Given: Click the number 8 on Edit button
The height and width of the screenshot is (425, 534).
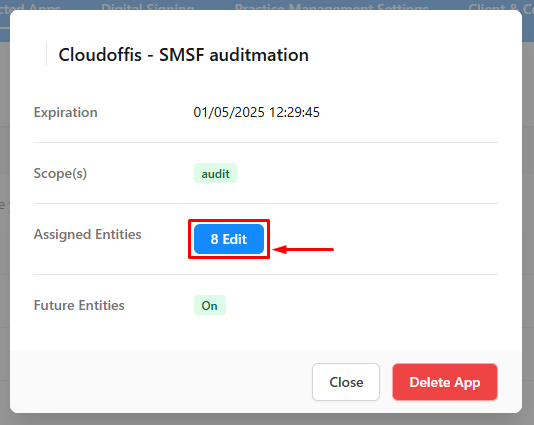Looking at the screenshot, I should pyautogui.click(x=214, y=239).
